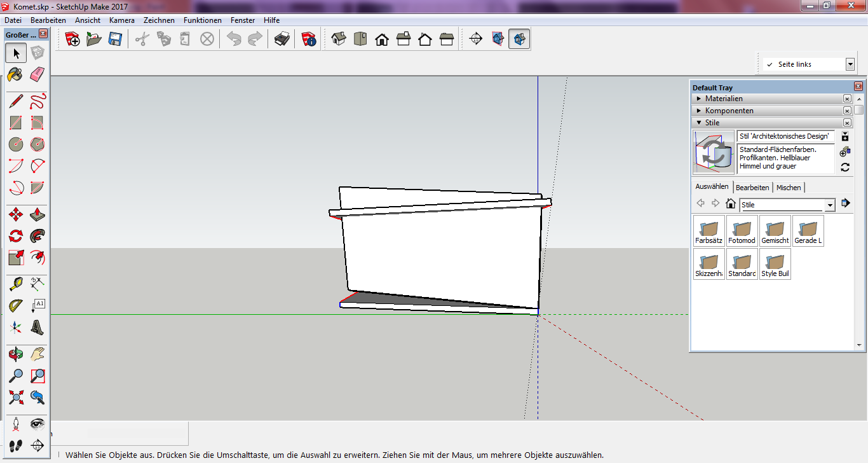Open the Stile collection dropdown
The width and height of the screenshot is (868, 463).
[829, 205]
